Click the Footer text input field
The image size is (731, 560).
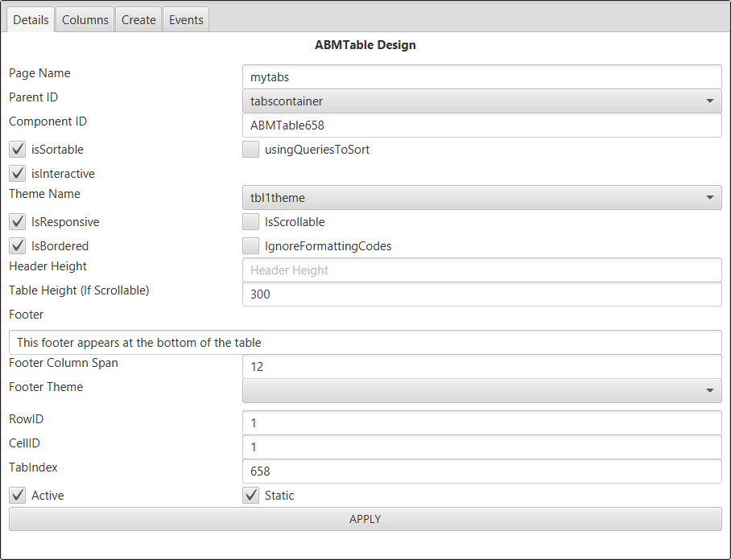click(365, 343)
